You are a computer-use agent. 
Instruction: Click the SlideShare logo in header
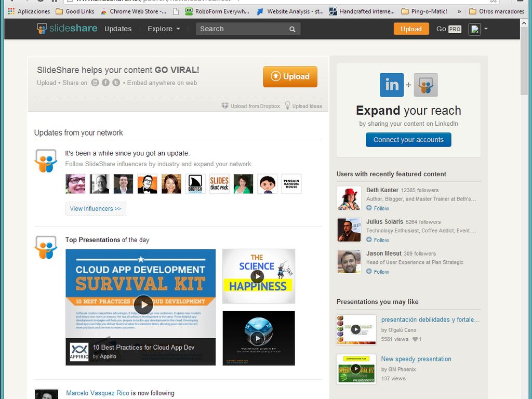point(67,29)
